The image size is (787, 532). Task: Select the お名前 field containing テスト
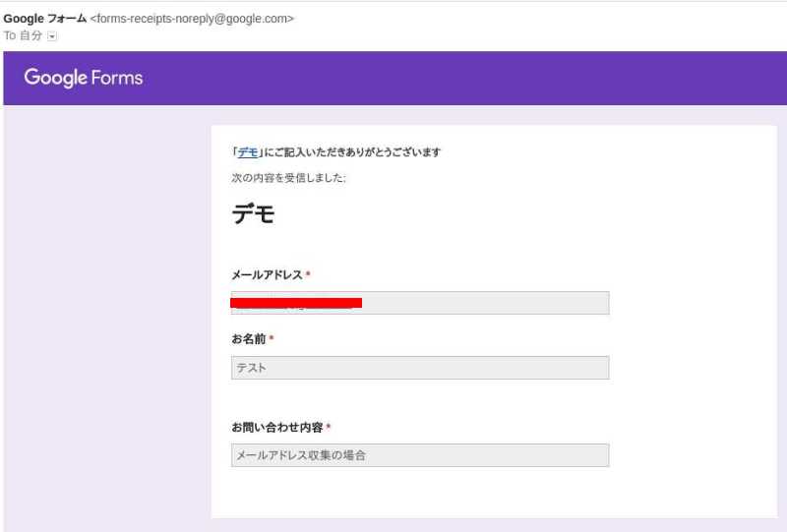(420, 368)
